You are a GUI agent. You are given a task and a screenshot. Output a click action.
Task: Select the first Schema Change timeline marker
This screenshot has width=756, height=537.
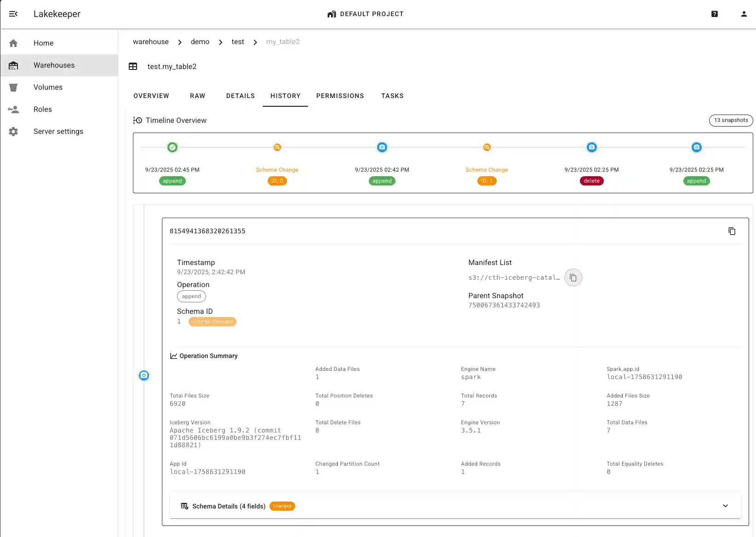pyautogui.click(x=277, y=147)
